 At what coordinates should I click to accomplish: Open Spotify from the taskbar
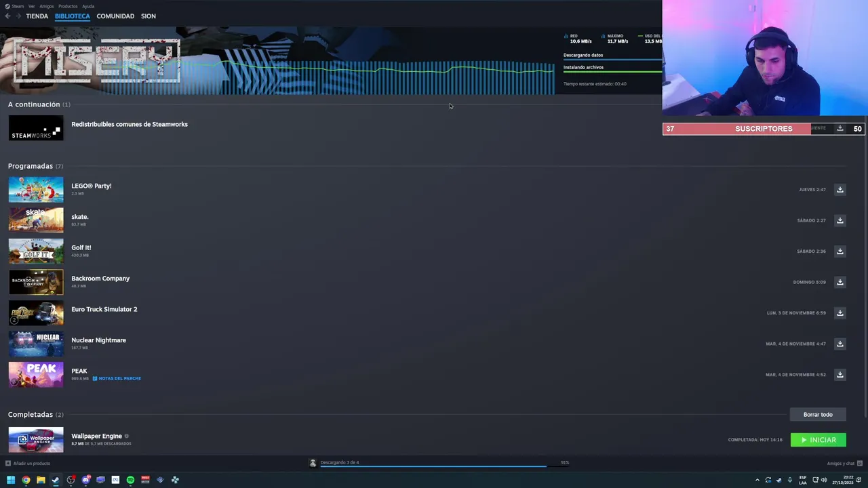tap(130, 480)
